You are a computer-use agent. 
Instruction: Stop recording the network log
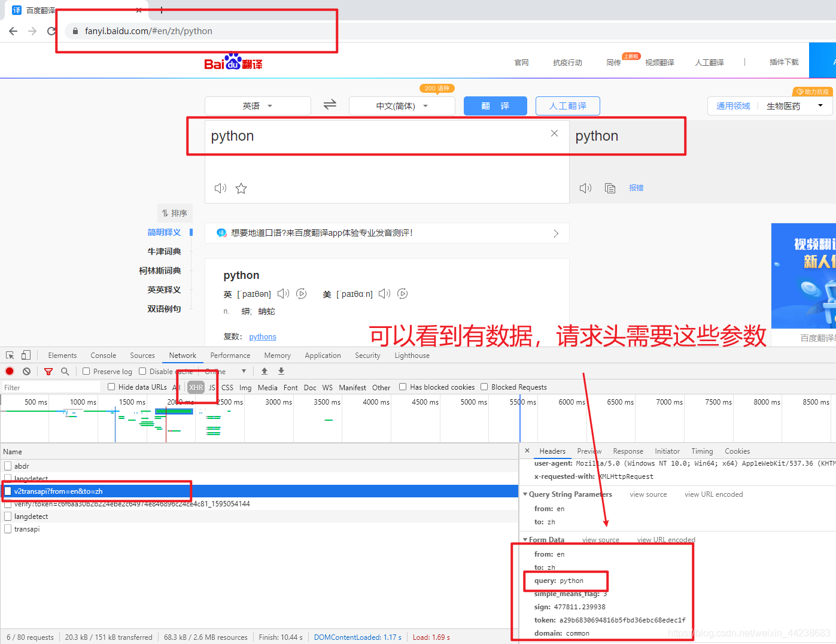[10, 371]
